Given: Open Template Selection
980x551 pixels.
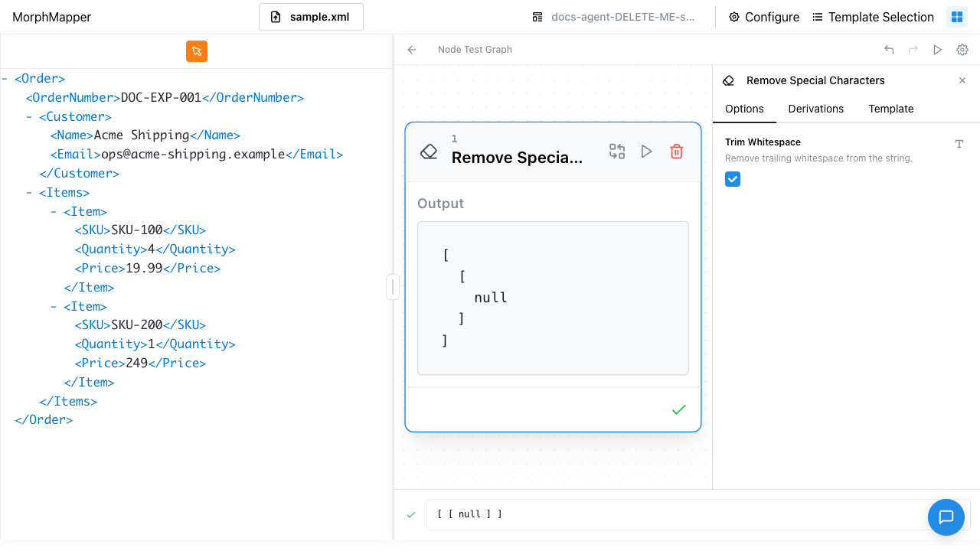Looking at the screenshot, I should (x=874, y=17).
